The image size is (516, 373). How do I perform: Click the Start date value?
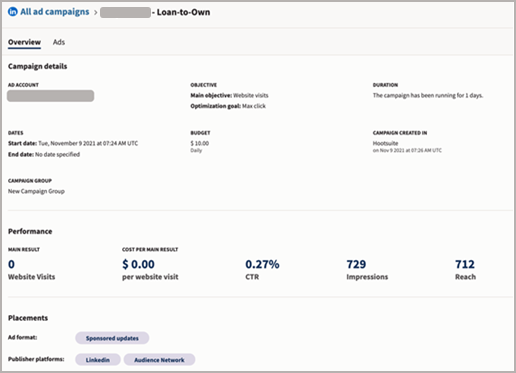coord(88,143)
